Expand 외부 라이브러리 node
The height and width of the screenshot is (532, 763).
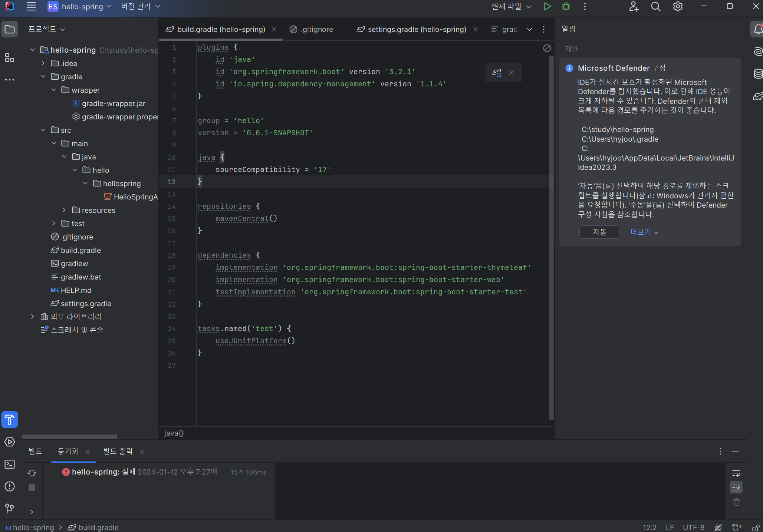[33, 317]
